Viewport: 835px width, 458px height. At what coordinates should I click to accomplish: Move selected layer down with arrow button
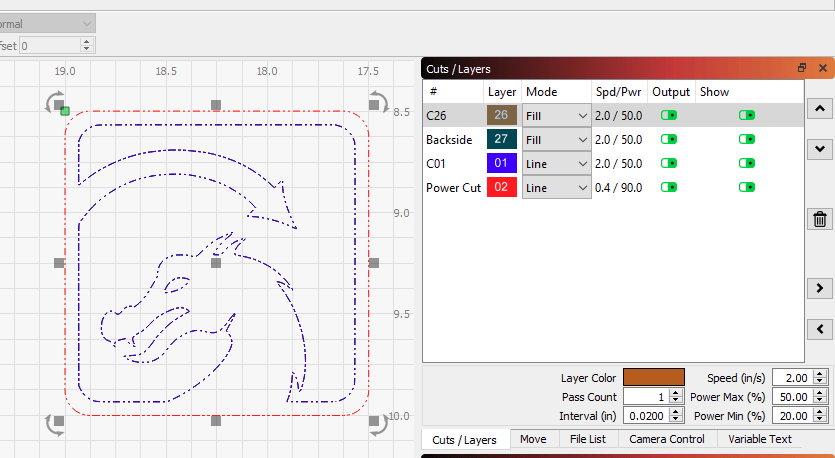pyautogui.click(x=820, y=149)
